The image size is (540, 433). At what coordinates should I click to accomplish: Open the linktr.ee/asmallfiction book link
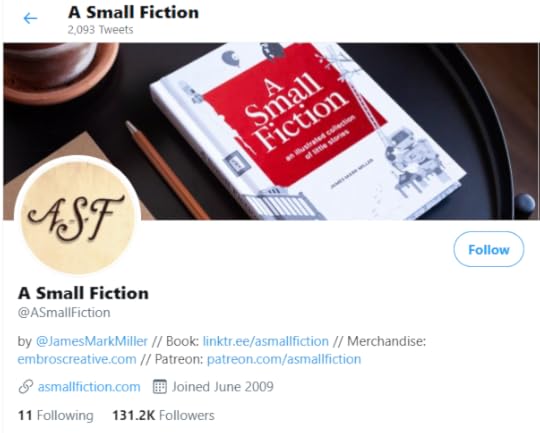coord(266,341)
